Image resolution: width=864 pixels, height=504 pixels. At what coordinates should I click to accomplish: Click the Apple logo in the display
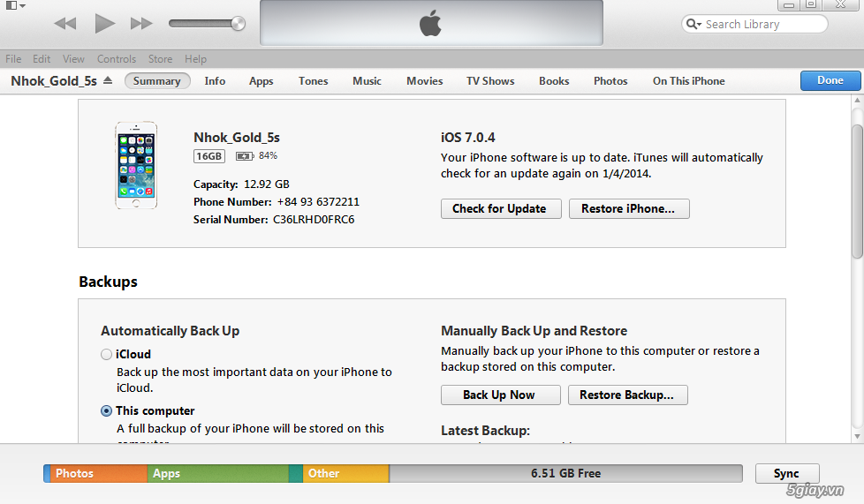[430, 24]
